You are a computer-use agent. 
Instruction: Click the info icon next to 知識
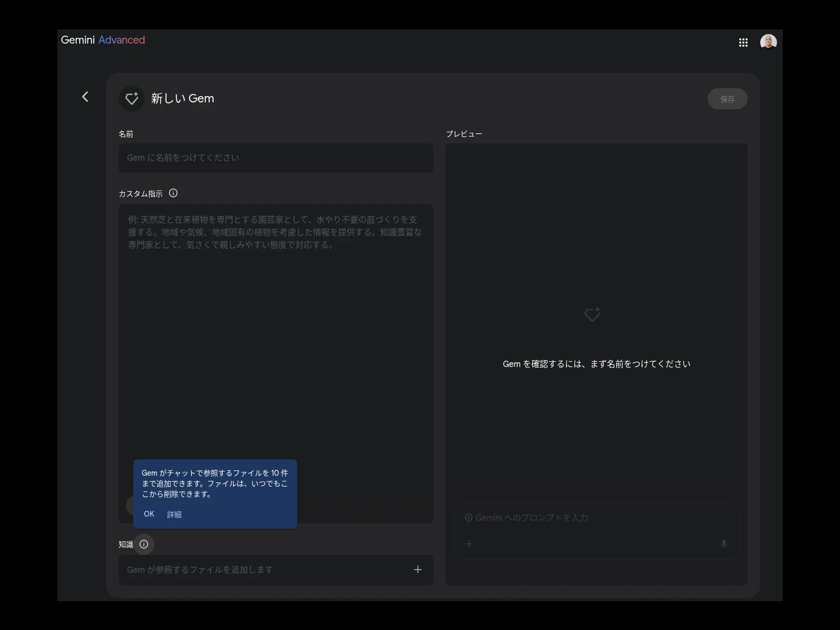(x=144, y=544)
